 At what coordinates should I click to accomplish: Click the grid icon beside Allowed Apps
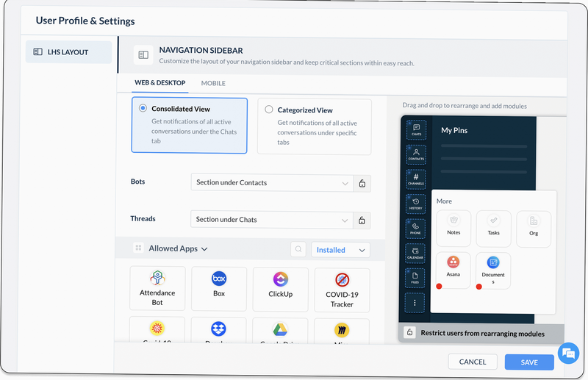(x=138, y=248)
